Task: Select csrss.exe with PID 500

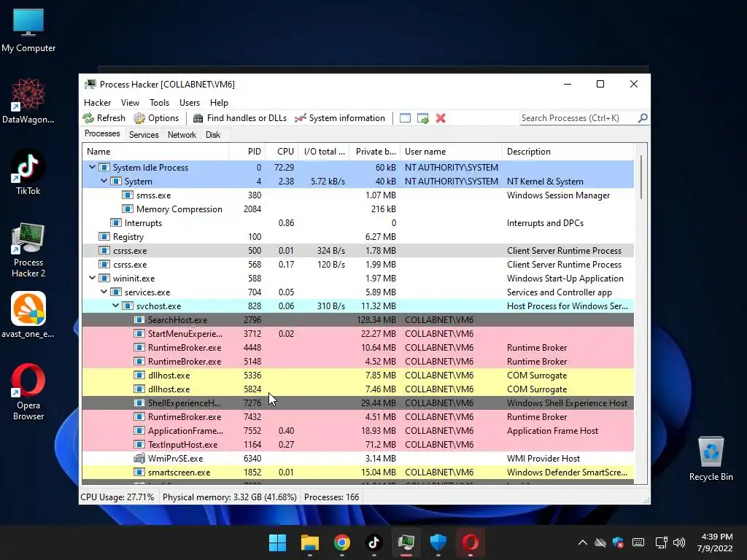Action: [x=357, y=251]
